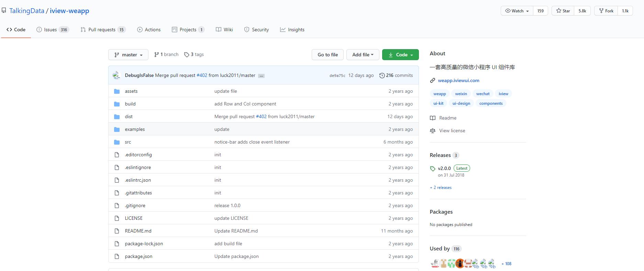Click the repository book icon beside TalkingData
Image resolution: width=644 pixels, height=271 pixels.
point(4,10)
